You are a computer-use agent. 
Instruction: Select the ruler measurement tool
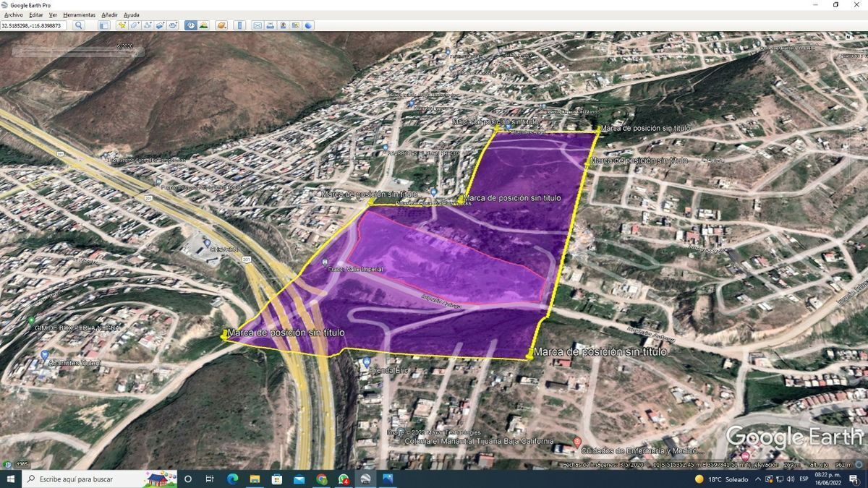(x=239, y=25)
